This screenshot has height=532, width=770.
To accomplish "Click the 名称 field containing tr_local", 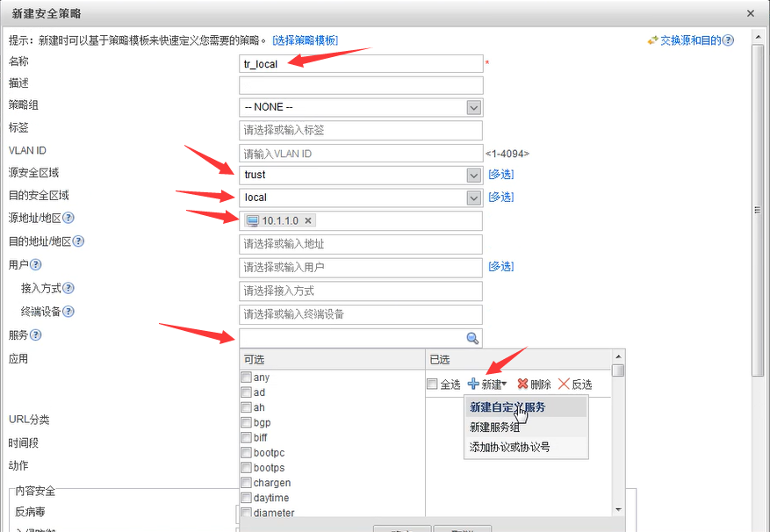I will 361,64.
